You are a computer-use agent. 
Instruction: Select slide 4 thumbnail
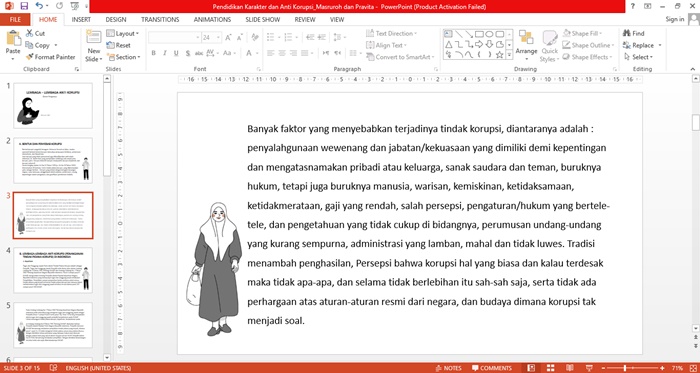click(x=53, y=270)
